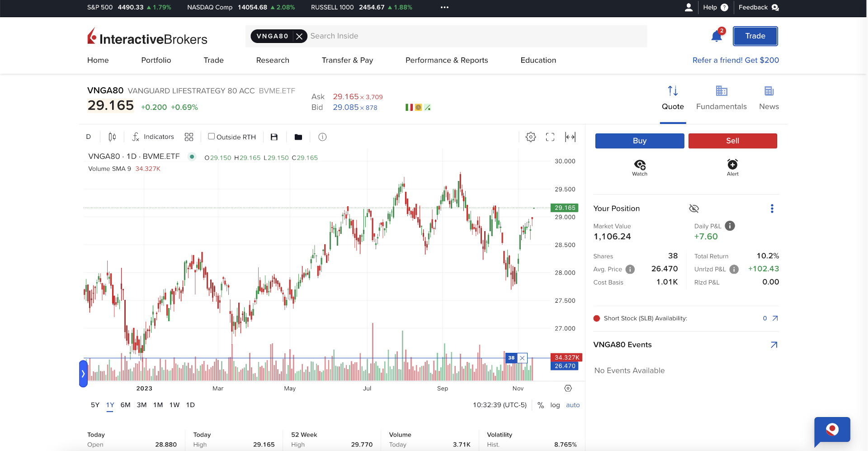Expand more market indices with the ellipsis
868x451 pixels.
[x=444, y=7]
